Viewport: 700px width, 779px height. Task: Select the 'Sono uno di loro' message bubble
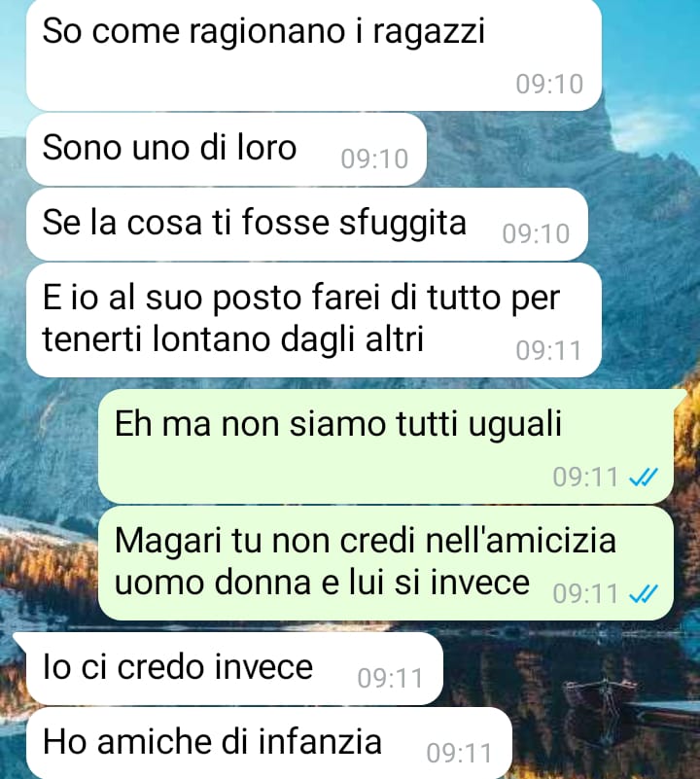coord(227,150)
